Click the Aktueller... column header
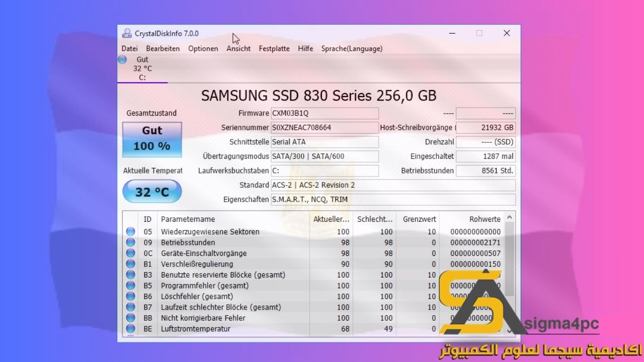 click(331, 219)
